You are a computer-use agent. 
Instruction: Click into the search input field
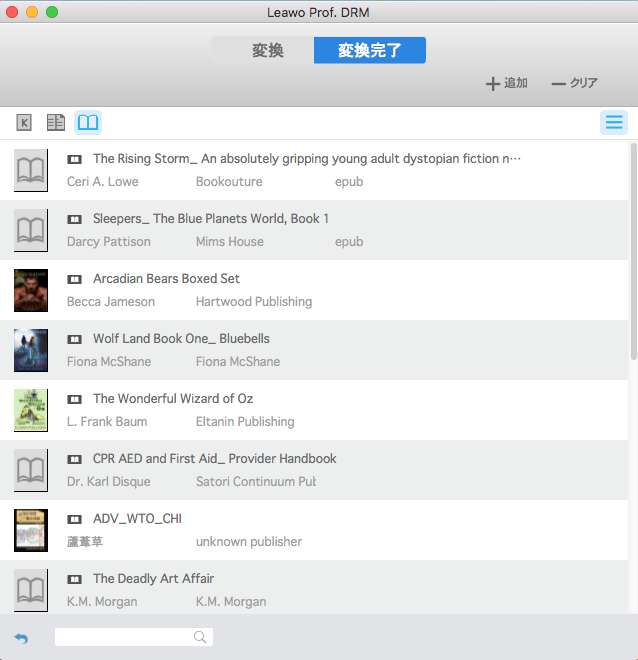click(134, 637)
